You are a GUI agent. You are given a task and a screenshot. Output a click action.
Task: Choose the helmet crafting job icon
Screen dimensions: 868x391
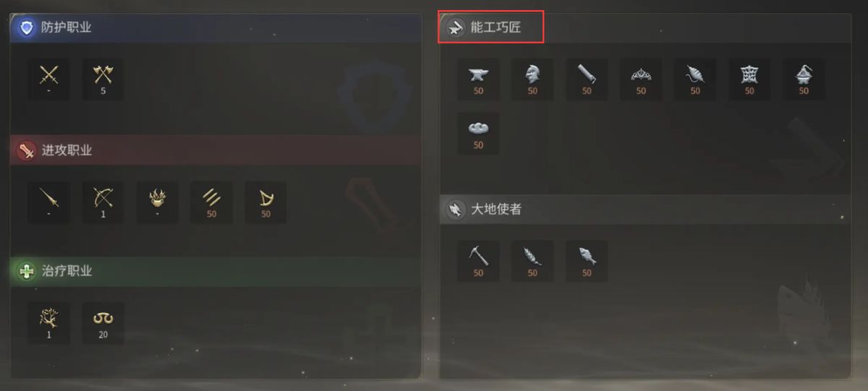coord(532,80)
